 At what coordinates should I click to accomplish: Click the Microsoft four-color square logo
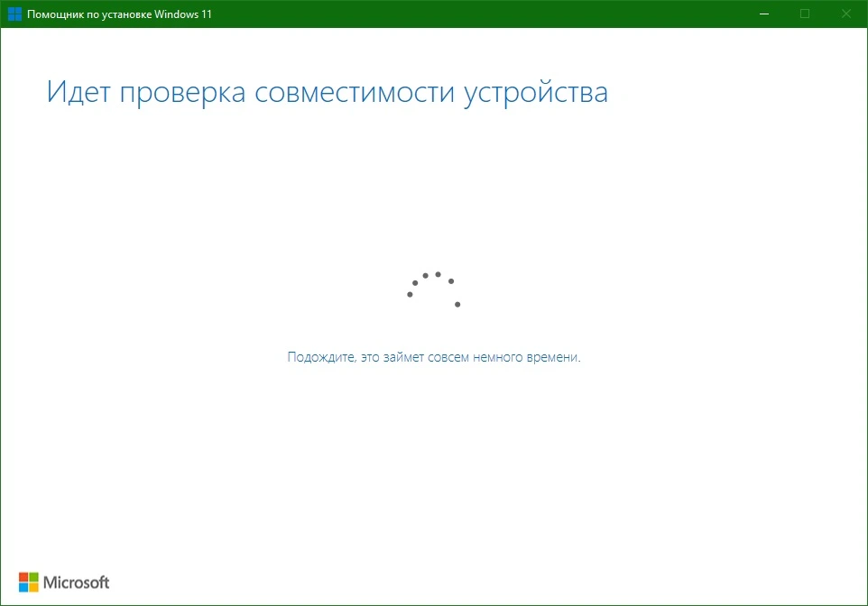29,583
